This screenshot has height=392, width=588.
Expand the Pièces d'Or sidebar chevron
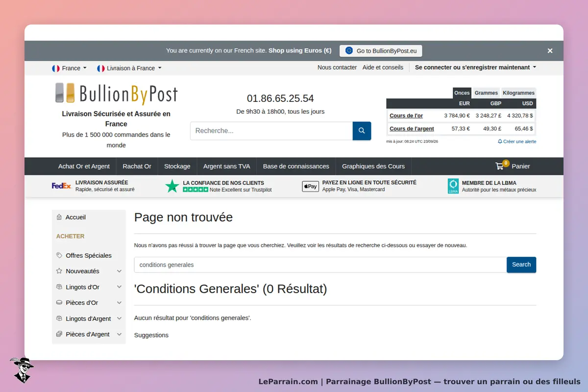tap(119, 302)
